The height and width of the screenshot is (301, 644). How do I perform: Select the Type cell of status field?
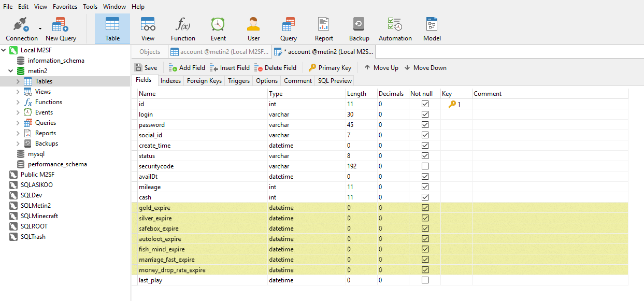tap(307, 156)
